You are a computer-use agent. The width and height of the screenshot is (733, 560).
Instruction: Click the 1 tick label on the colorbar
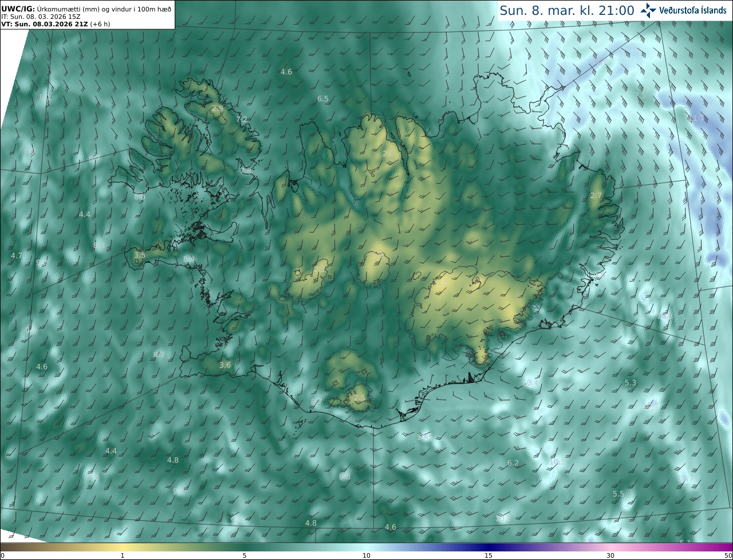(x=123, y=555)
